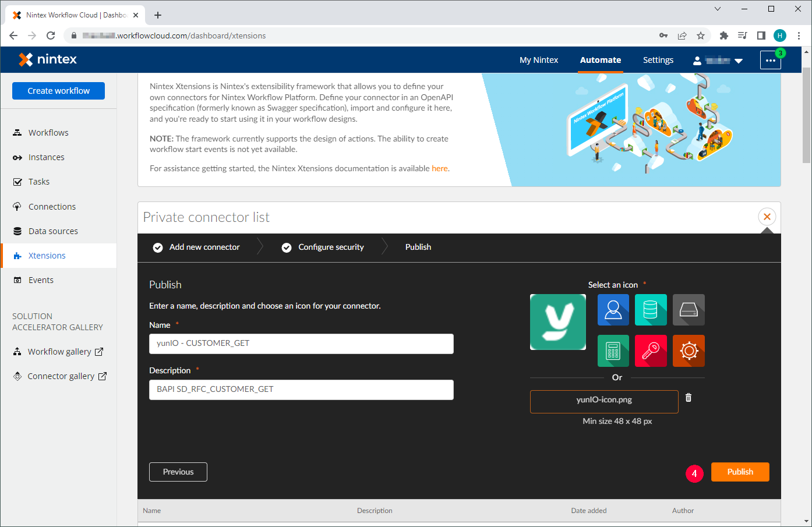
Task: Click the Nintex logo
Action: [47, 59]
